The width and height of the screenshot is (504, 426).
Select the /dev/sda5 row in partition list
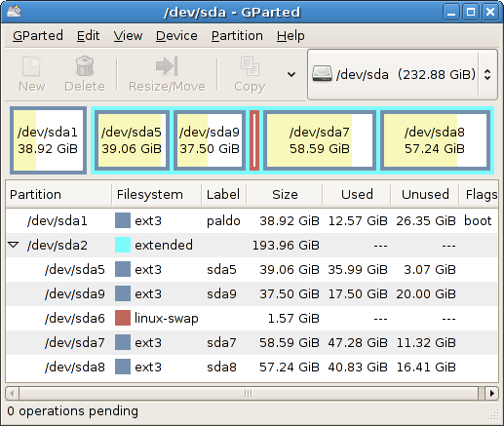252,269
